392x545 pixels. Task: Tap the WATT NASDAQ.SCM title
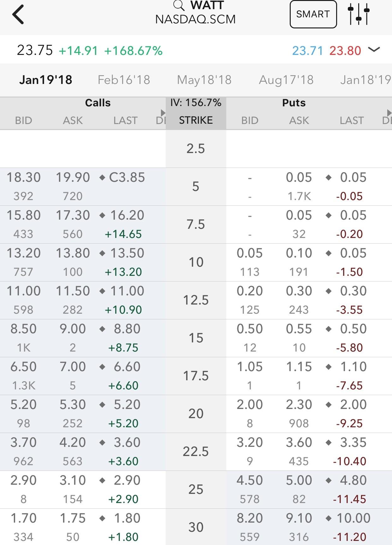[196, 13]
